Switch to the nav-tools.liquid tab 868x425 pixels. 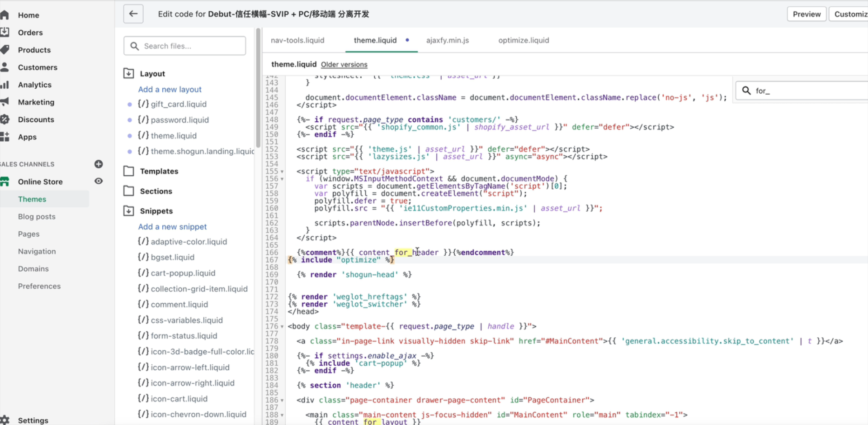point(297,40)
